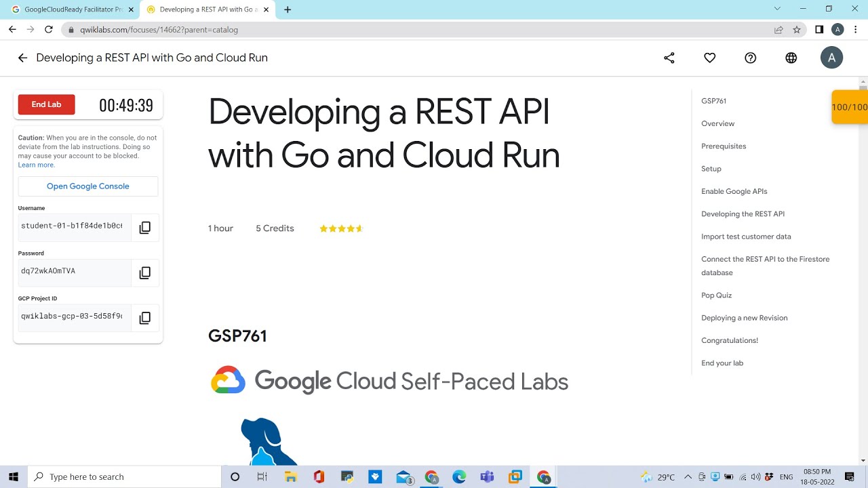Go to Congratulations! in the outline

point(730,340)
